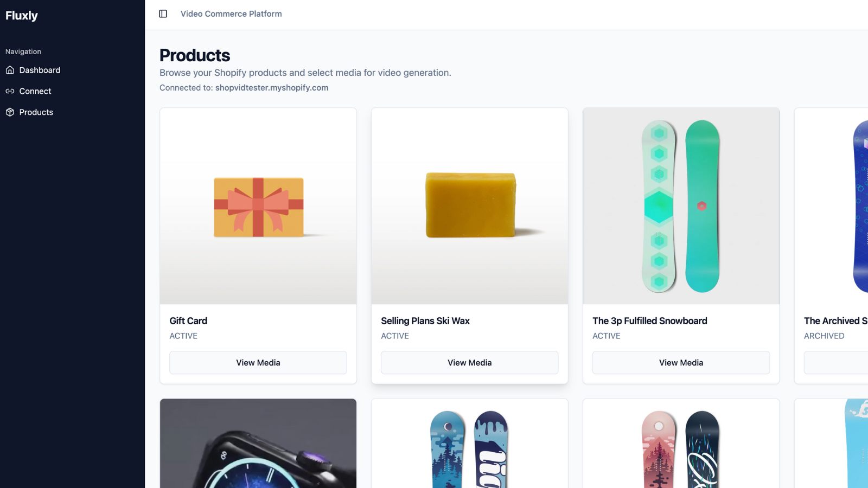Select The 3p Fulfilled Snowboard image
The height and width of the screenshot is (488, 868).
click(x=680, y=206)
